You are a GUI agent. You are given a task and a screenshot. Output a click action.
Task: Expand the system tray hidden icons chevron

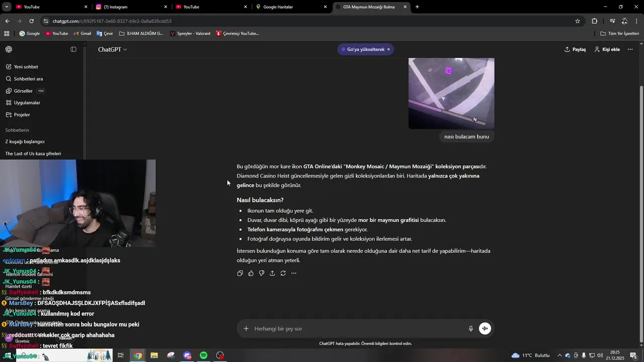click(559, 355)
